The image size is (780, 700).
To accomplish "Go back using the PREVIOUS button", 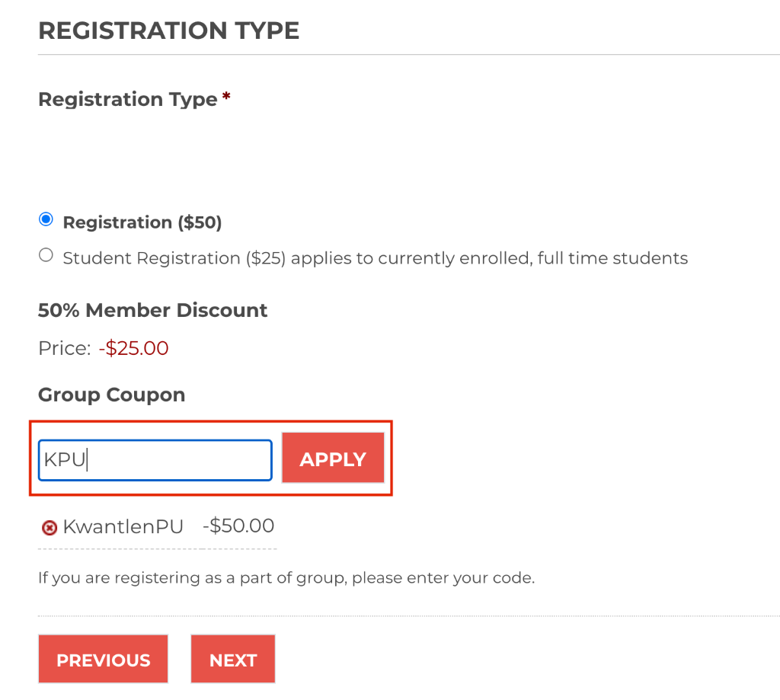I will coord(103,659).
